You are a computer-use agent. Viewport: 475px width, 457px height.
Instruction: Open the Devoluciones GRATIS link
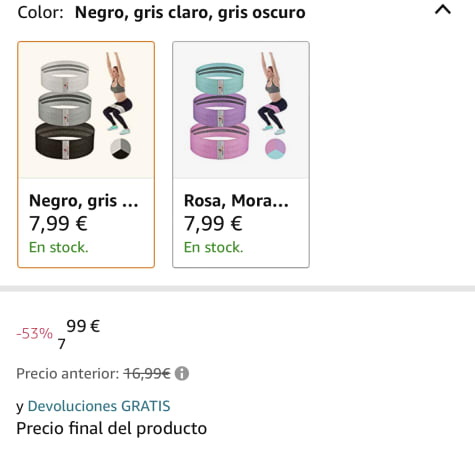(x=99, y=406)
